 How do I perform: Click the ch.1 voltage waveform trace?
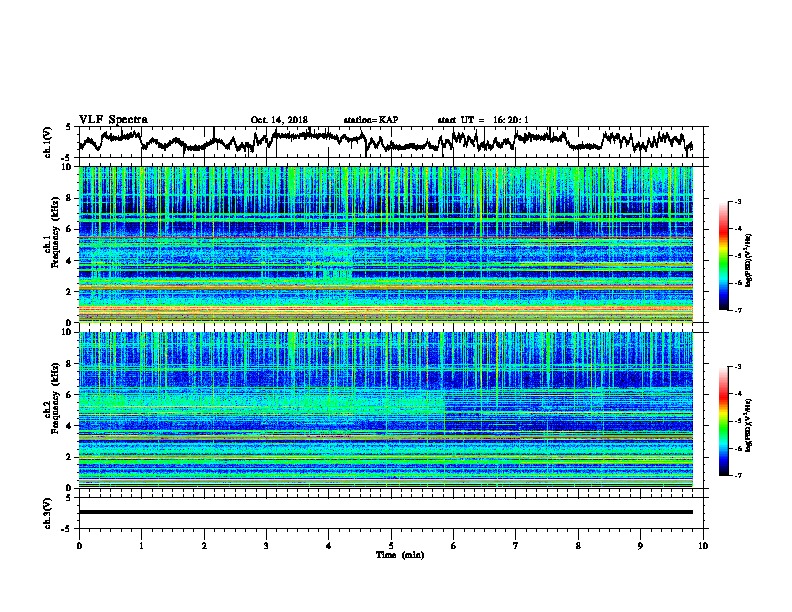tap(385, 141)
